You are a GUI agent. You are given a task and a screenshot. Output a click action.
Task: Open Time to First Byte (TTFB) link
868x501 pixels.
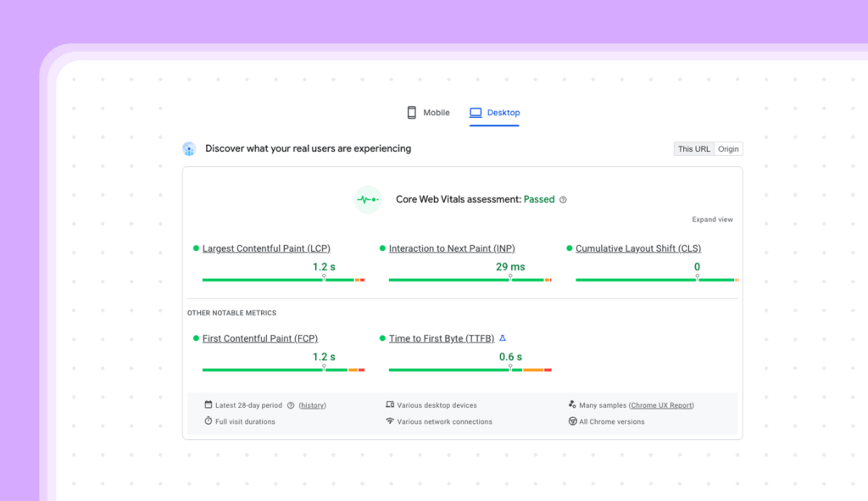(x=442, y=338)
